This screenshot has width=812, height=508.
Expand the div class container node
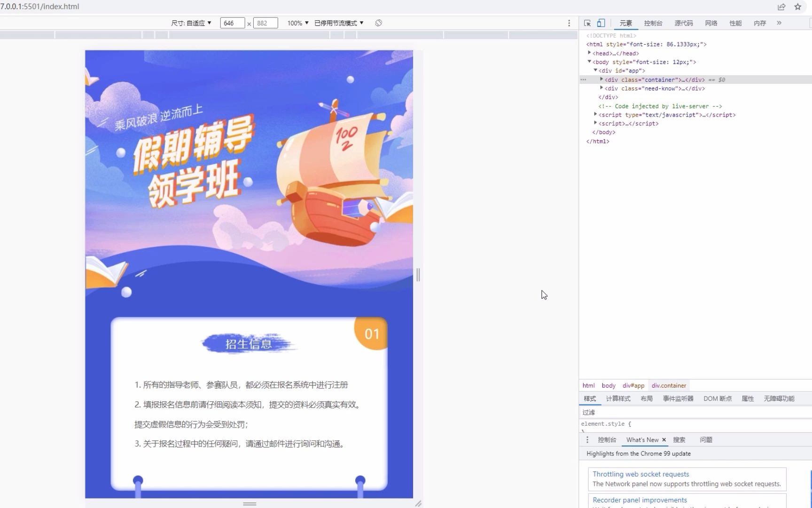(601, 79)
